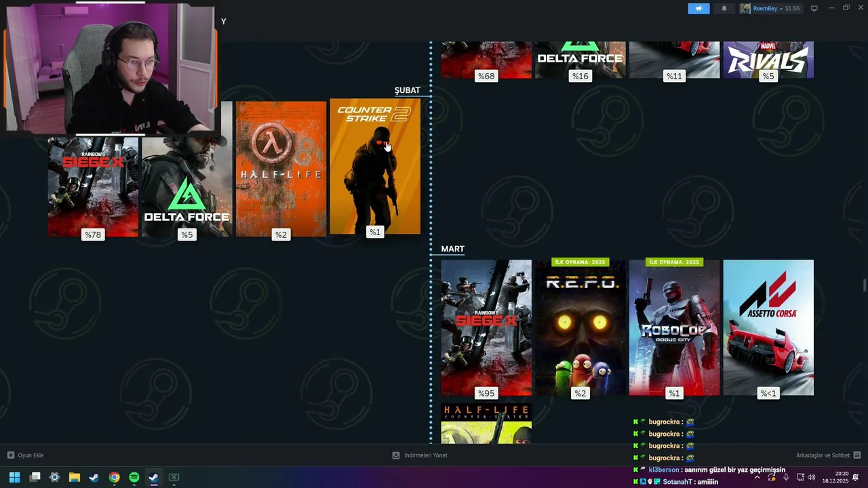
Task: Click the %95 playtime label
Action: 486,393
